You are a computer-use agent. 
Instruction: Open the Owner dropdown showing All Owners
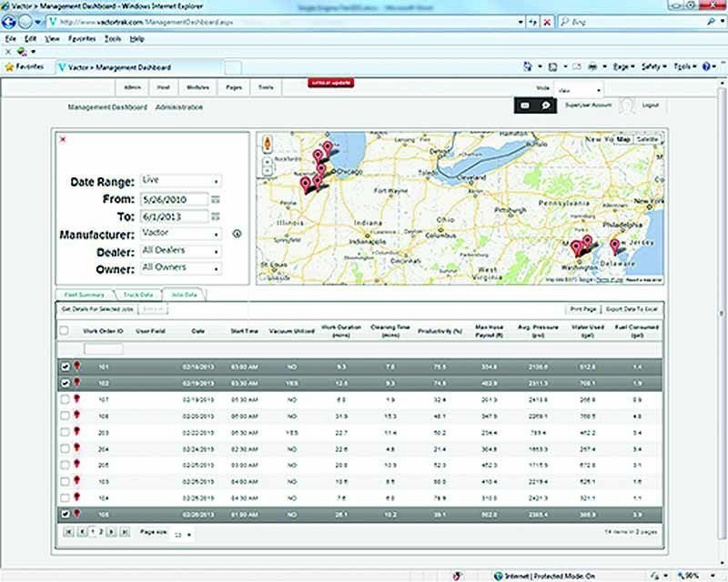(x=181, y=268)
